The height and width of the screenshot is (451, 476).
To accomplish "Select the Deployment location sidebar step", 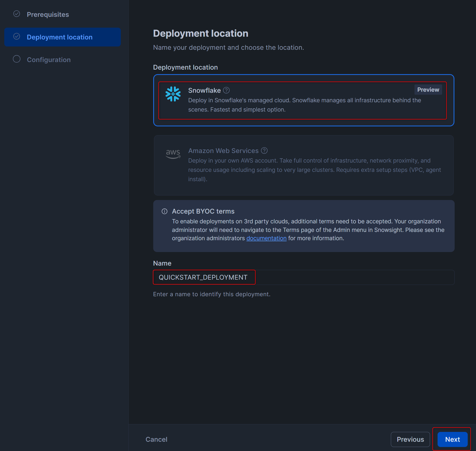I will pyautogui.click(x=60, y=37).
